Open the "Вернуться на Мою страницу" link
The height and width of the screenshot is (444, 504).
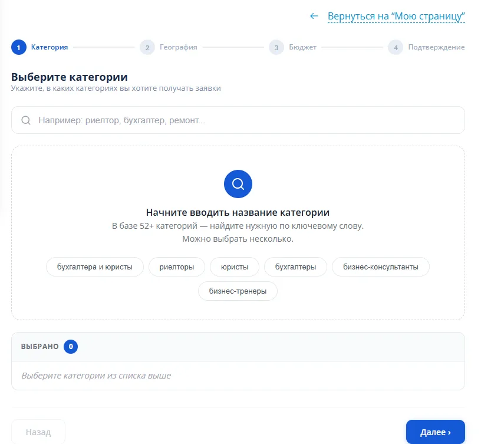click(x=396, y=16)
